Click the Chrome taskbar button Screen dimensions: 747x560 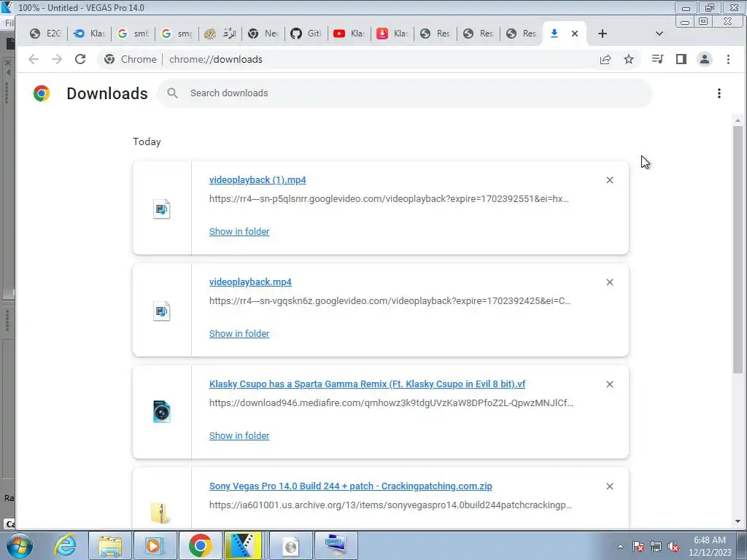(x=200, y=545)
